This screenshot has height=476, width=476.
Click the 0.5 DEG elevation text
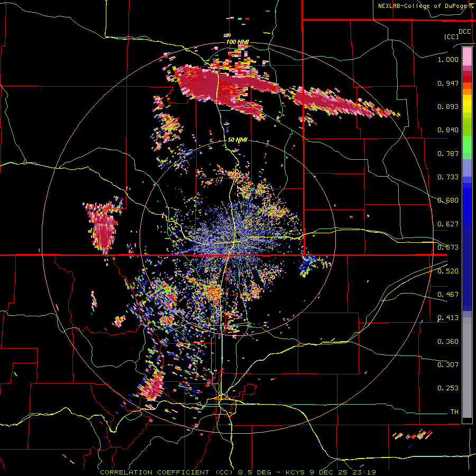pyautogui.click(x=255, y=472)
